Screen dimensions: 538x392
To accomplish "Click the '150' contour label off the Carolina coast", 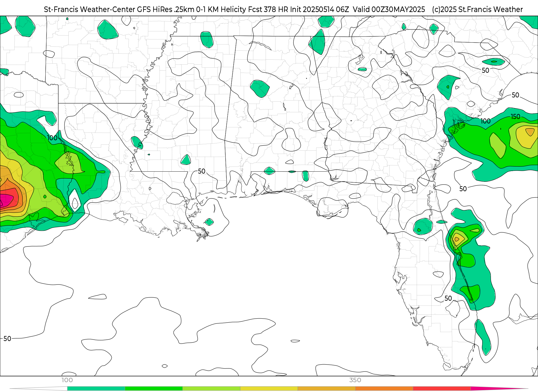I will pyautogui.click(x=515, y=116).
